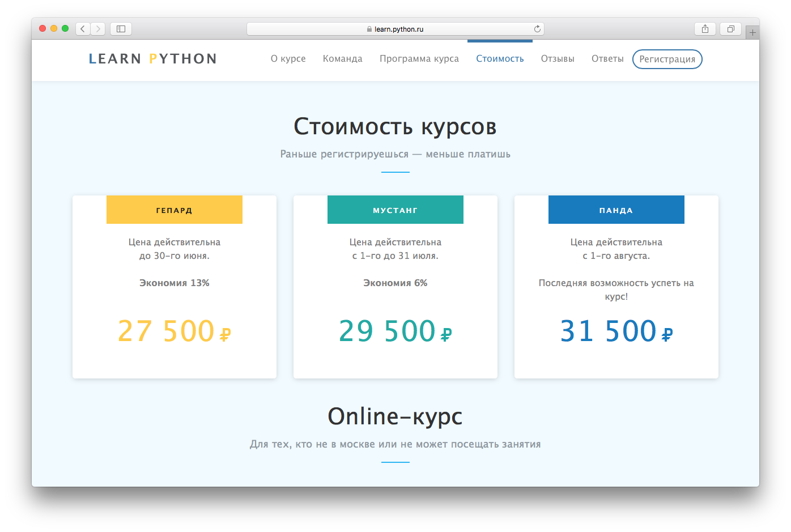This screenshot has width=791, height=532.
Task: Reload the page with the refresh icon
Action: pyautogui.click(x=537, y=29)
